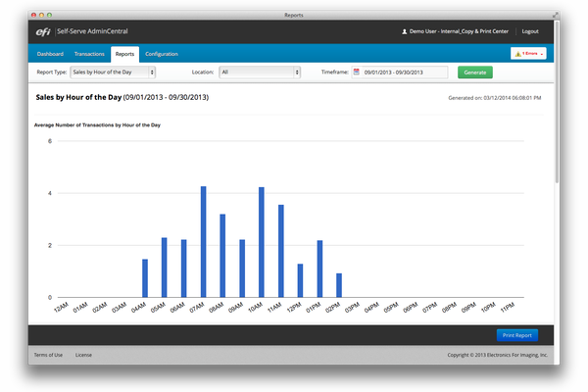Click the 05AM bar in the chart

[165, 268]
